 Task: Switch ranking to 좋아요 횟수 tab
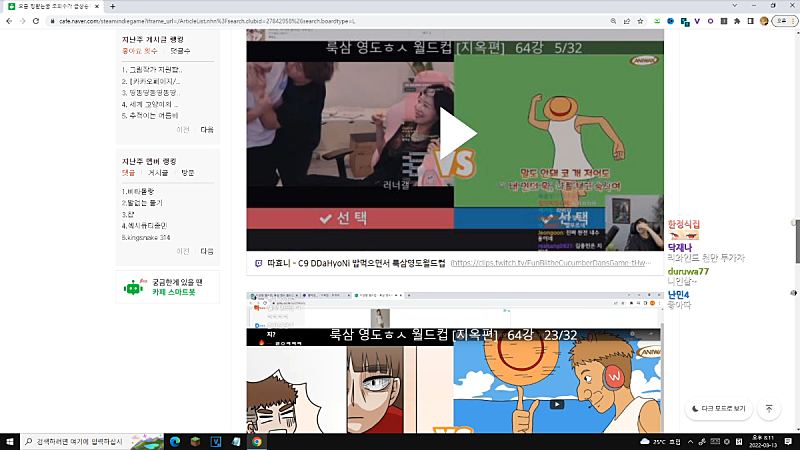(140, 51)
